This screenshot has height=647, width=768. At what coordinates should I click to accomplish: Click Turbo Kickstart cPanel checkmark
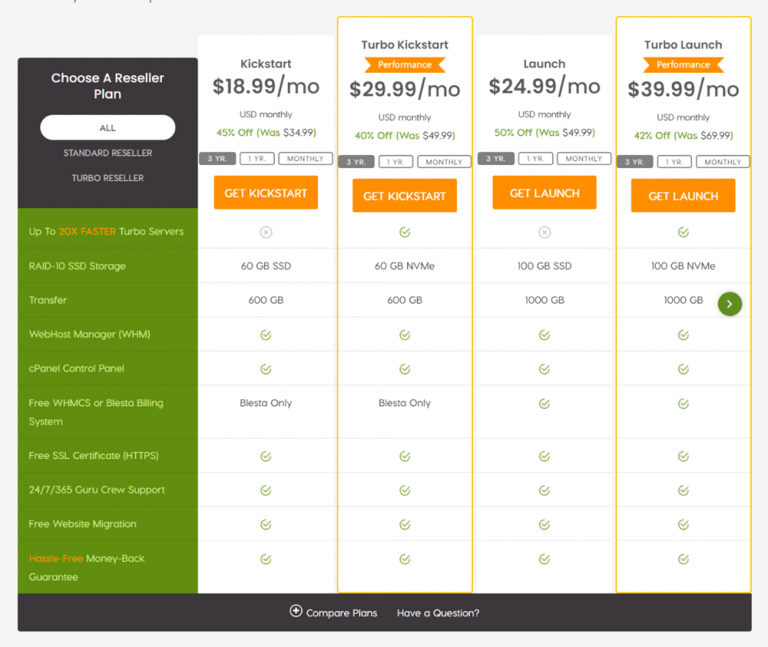[405, 369]
